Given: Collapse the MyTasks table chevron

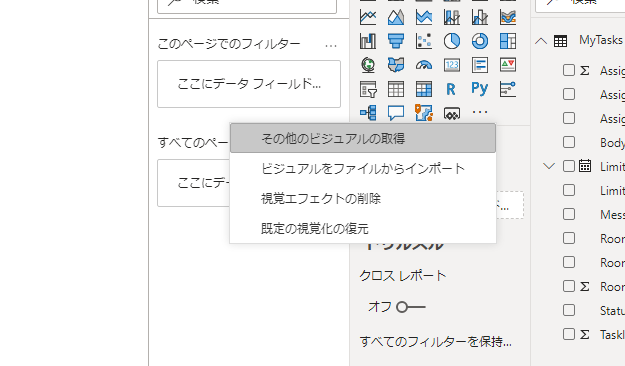Looking at the screenshot, I should point(541,40).
